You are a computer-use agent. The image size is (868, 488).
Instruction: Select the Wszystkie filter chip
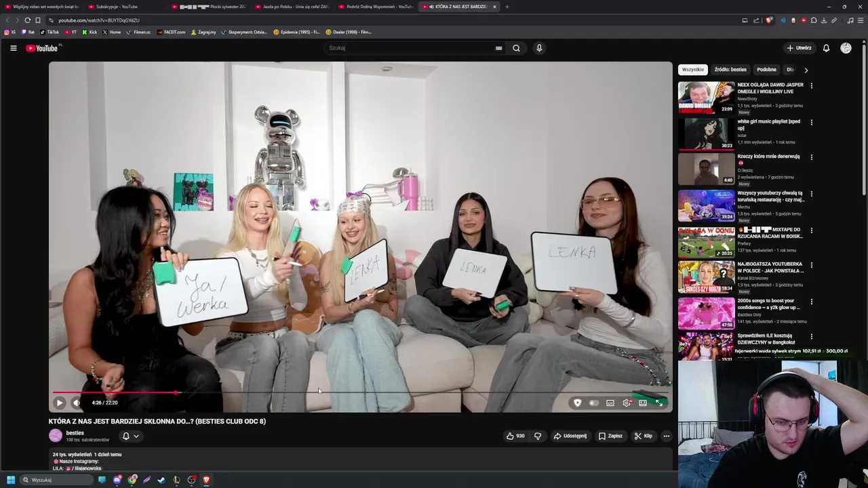693,69
